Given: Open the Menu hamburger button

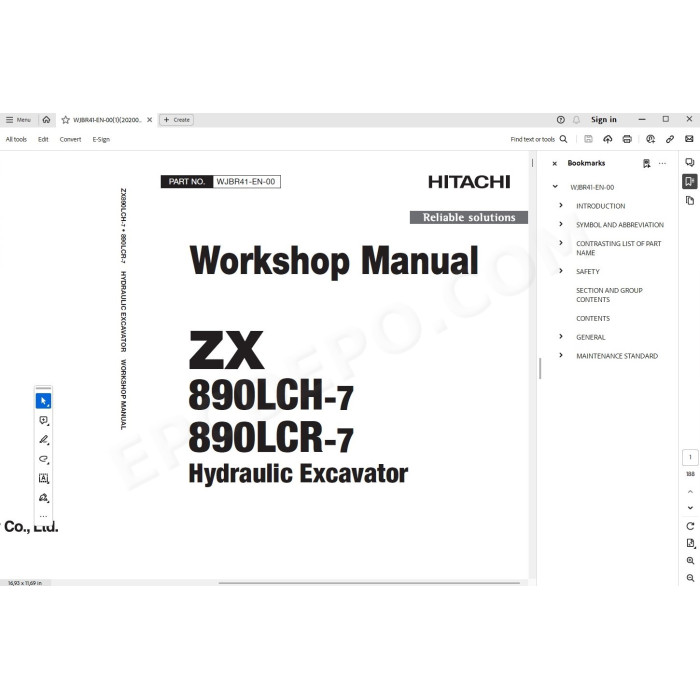Looking at the screenshot, I should pyautogui.click(x=18, y=120).
